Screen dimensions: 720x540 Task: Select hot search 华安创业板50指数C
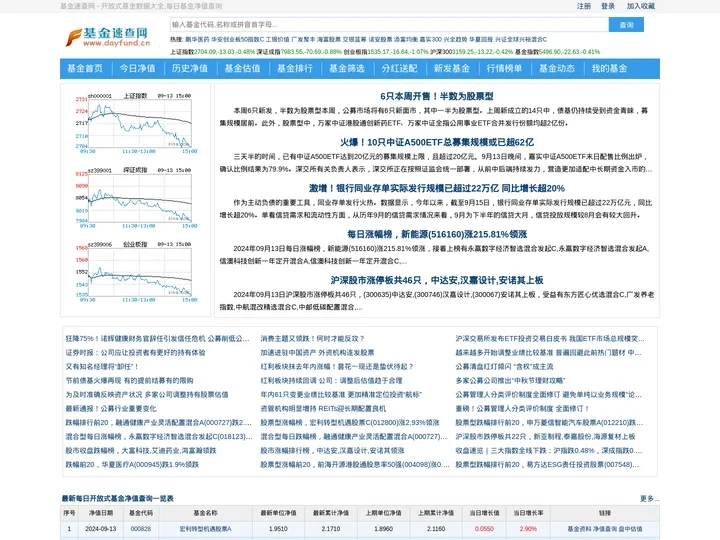pyautogui.click(x=237, y=39)
